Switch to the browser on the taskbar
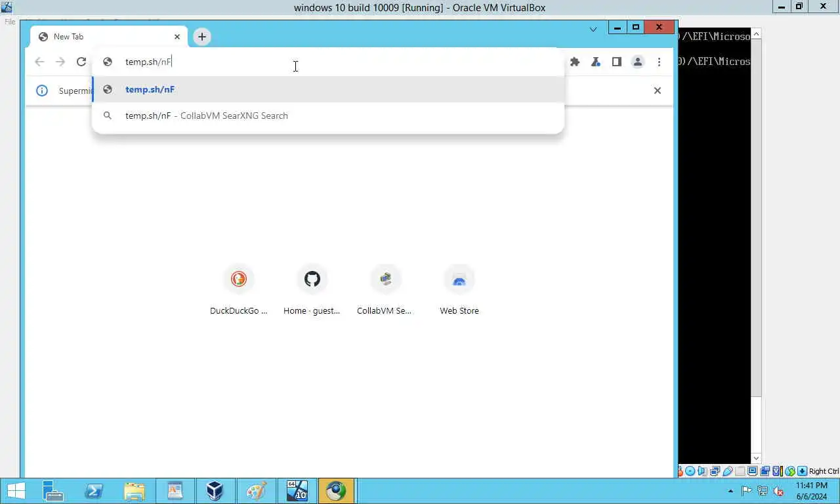Screen dimensions: 840x504 coord(336,491)
